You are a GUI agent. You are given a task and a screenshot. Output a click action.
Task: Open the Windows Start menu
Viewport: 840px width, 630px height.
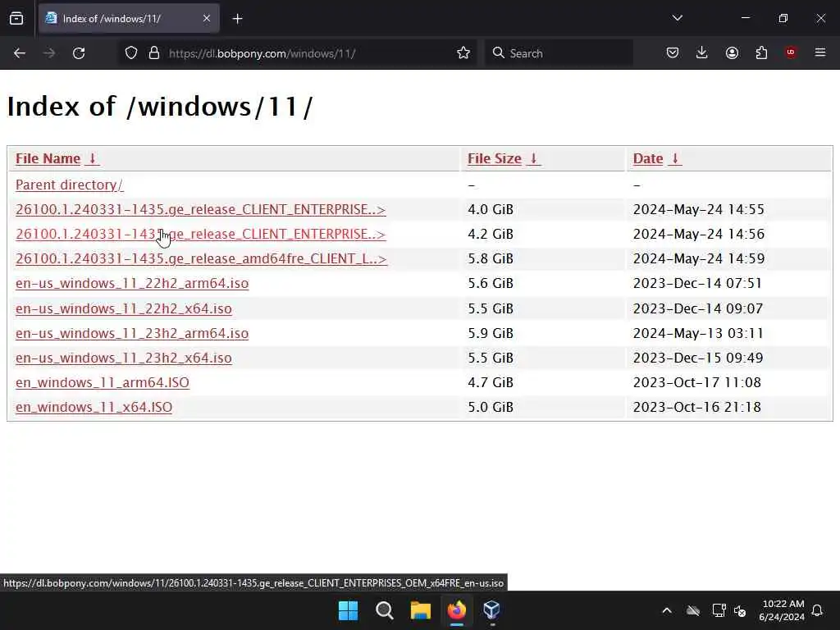(348, 610)
